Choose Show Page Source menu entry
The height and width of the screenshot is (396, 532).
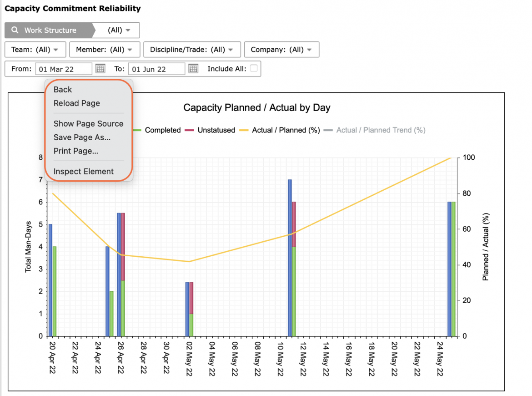click(88, 124)
